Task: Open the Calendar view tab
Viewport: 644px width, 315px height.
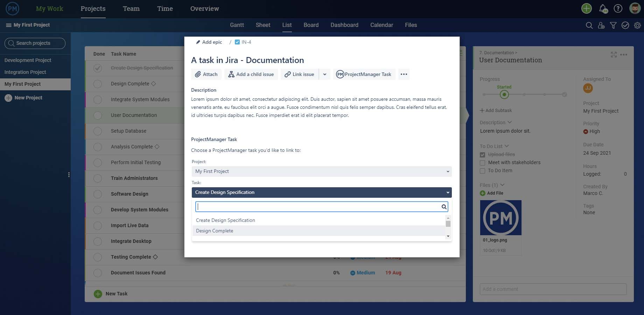Action: (381, 25)
